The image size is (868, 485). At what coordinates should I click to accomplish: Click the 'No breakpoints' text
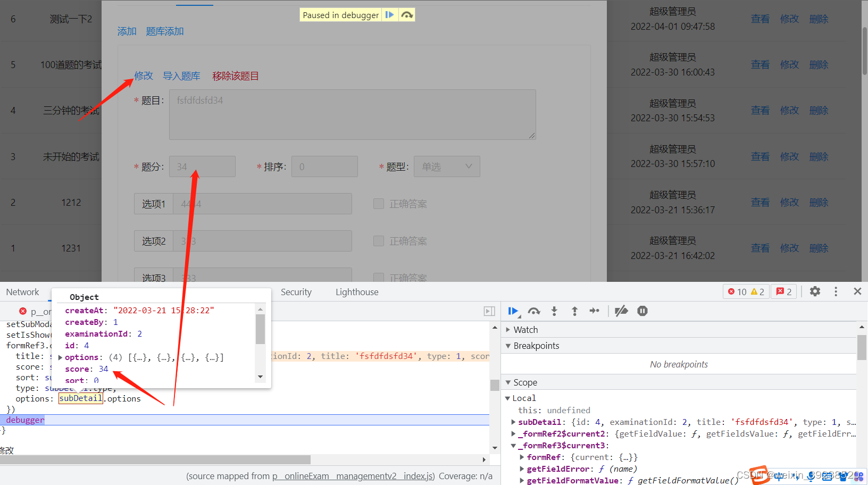click(679, 364)
